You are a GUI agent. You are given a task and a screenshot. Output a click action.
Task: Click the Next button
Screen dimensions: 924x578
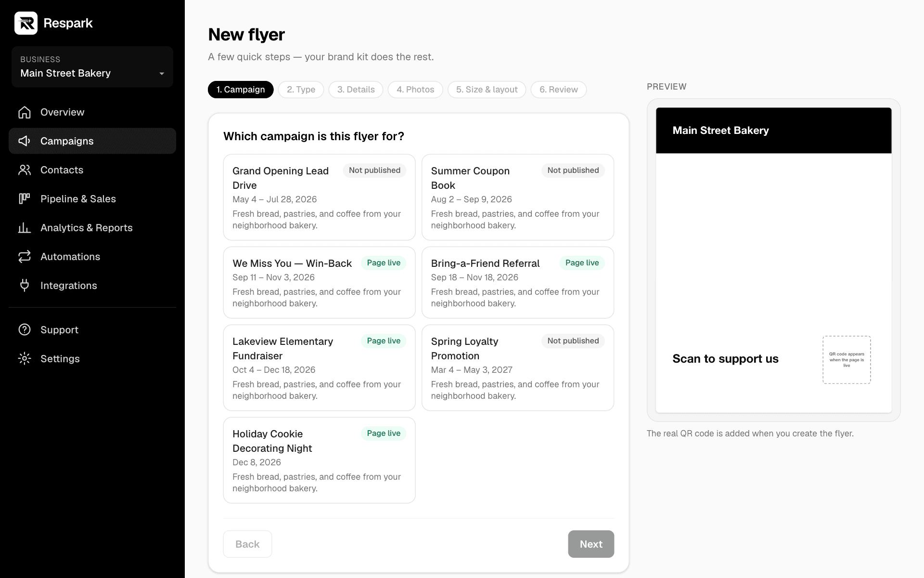[591, 544]
